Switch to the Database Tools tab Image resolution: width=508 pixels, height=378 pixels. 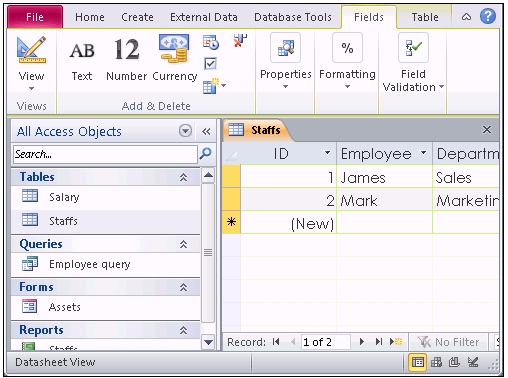point(293,17)
